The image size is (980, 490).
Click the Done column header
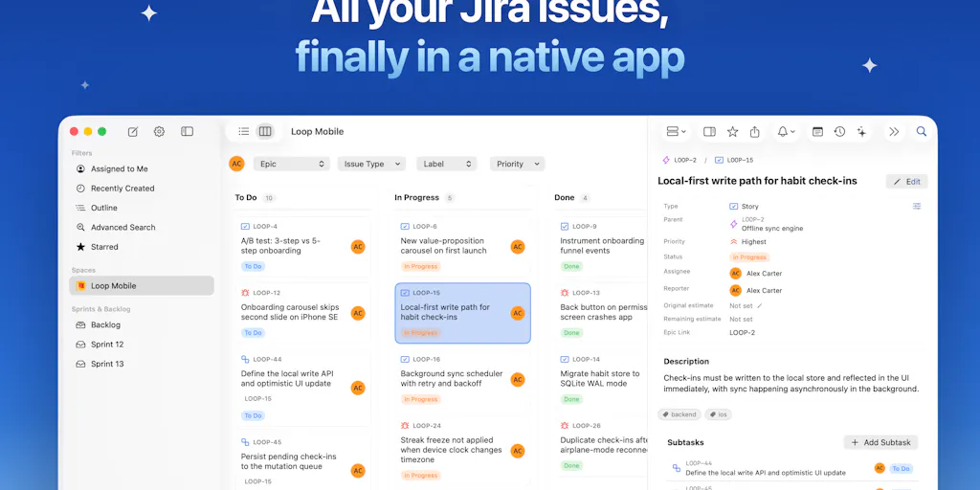click(x=565, y=197)
